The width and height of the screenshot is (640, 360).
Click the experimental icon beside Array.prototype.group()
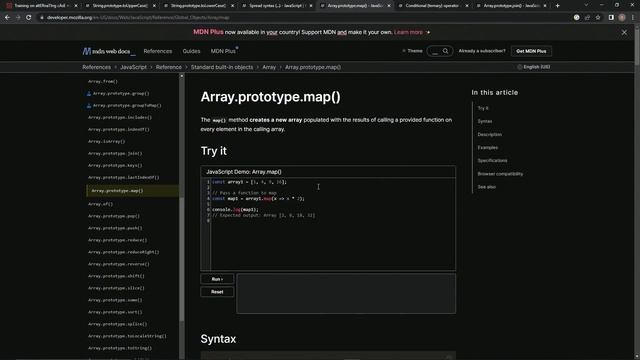(x=89, y=93)
